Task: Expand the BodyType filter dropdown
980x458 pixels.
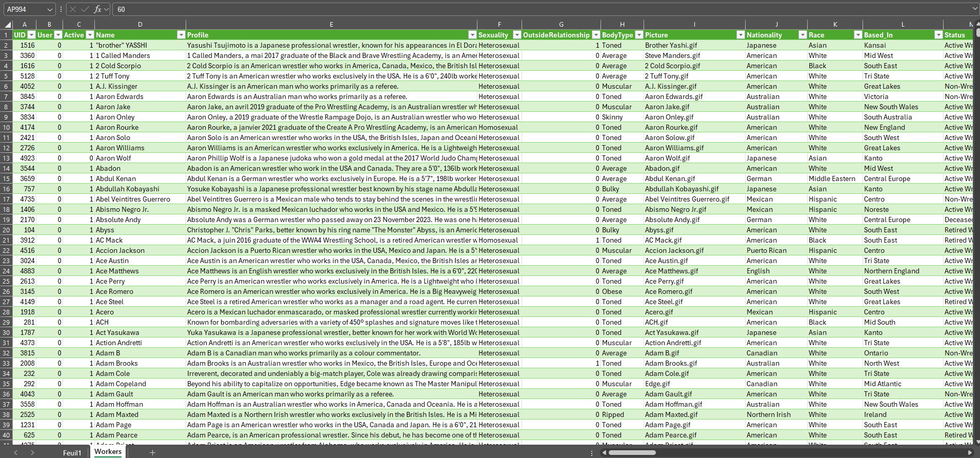Action: click(x=639, y=35)
